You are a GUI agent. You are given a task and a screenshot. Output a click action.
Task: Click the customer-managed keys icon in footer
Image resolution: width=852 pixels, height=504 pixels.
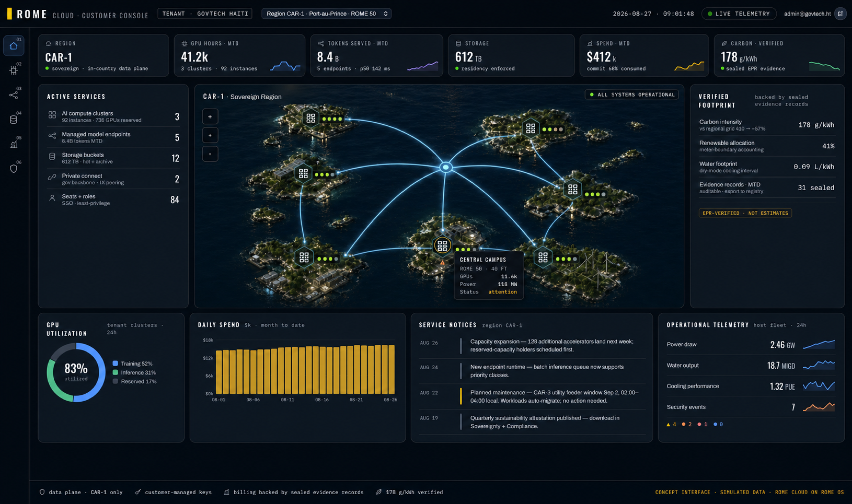138,492
